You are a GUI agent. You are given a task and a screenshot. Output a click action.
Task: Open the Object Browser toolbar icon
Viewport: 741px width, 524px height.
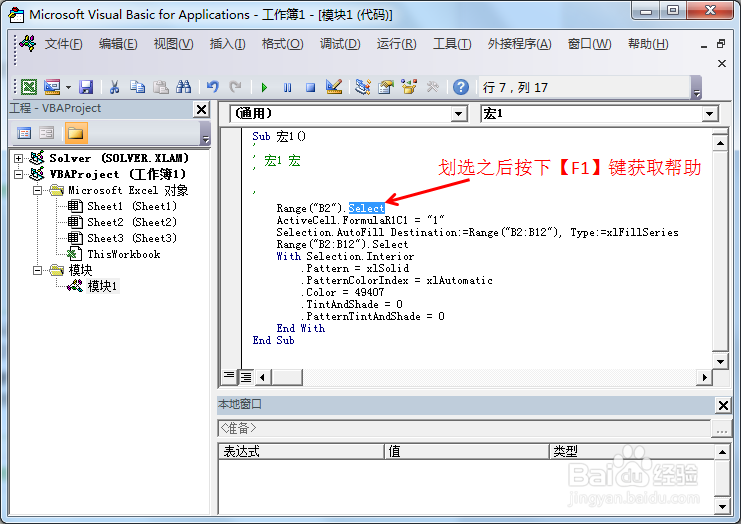pyautogui.click(x=409, y=87)
